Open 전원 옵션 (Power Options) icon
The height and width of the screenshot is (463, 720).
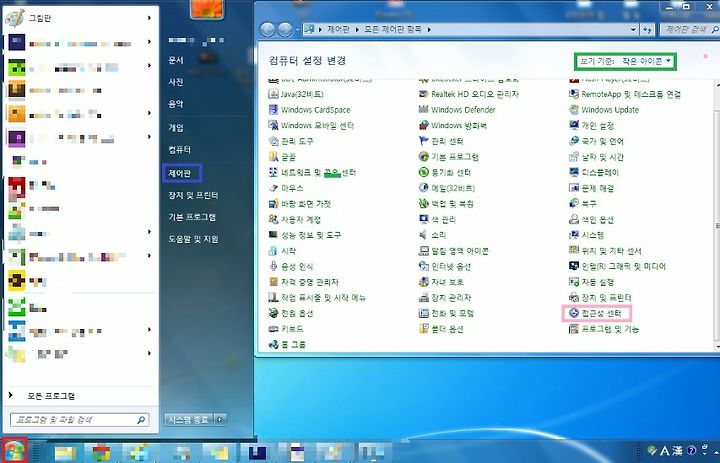pyautogui.click(x=273, y=313)
